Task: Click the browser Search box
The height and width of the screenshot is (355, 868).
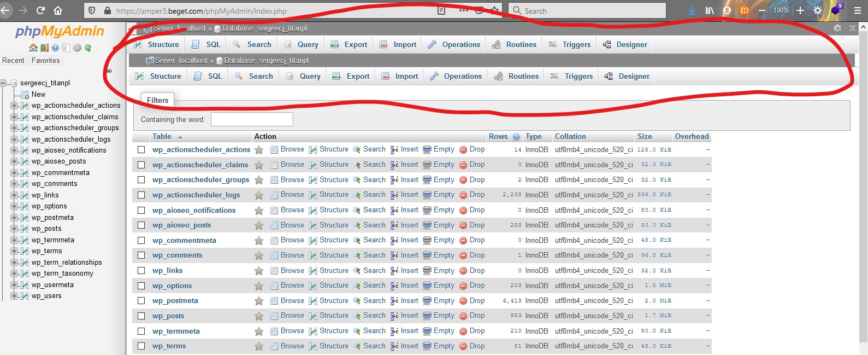Action: click(587, 10)
